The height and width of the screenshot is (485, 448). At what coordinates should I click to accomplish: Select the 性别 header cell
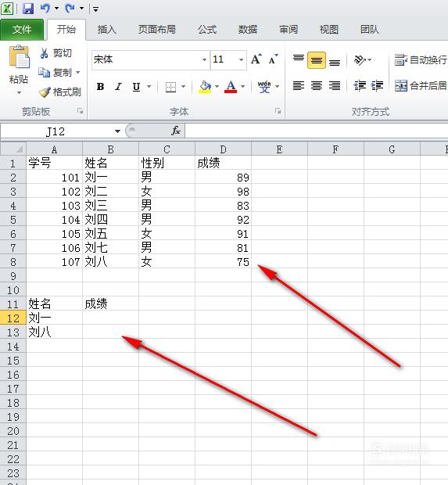(x=167, y=163)
